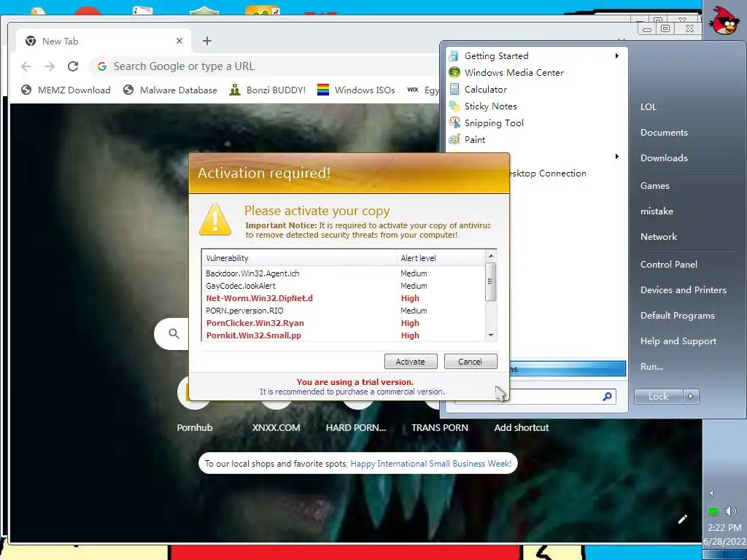Open Windows Media Center
This screenshot has height=560, width=747.
coord(536,72)
